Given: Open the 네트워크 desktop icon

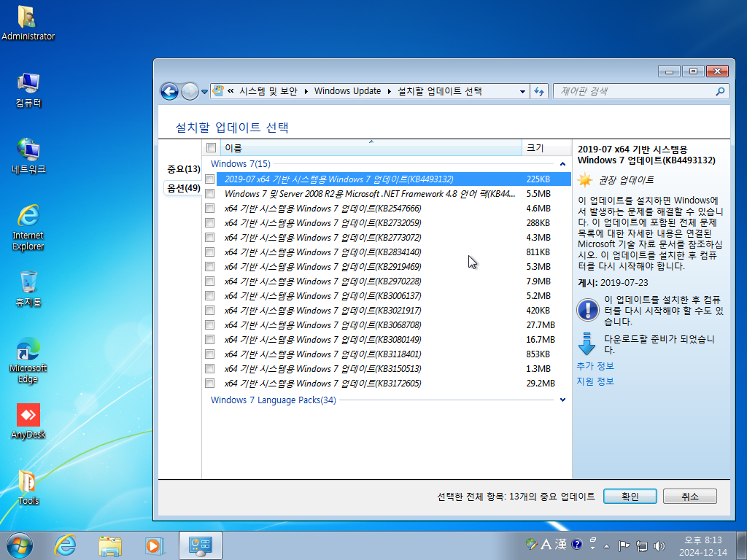Looking at the screenshot, I should (28, 156).
